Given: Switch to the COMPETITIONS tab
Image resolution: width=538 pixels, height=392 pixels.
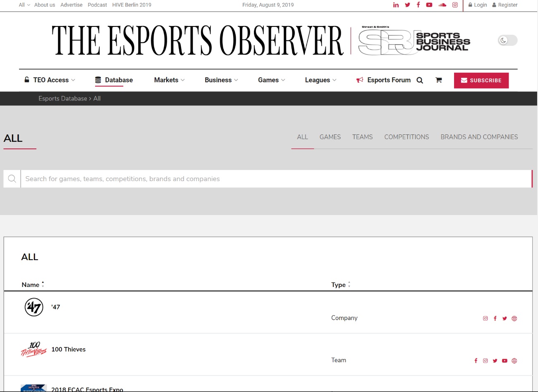Looking at the screenshot, I should 406,137.
